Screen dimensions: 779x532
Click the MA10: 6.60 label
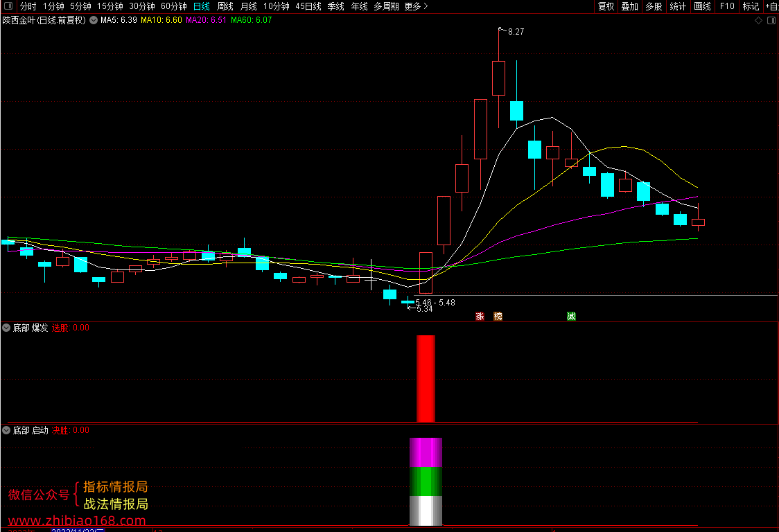click(x=161, y=20)
